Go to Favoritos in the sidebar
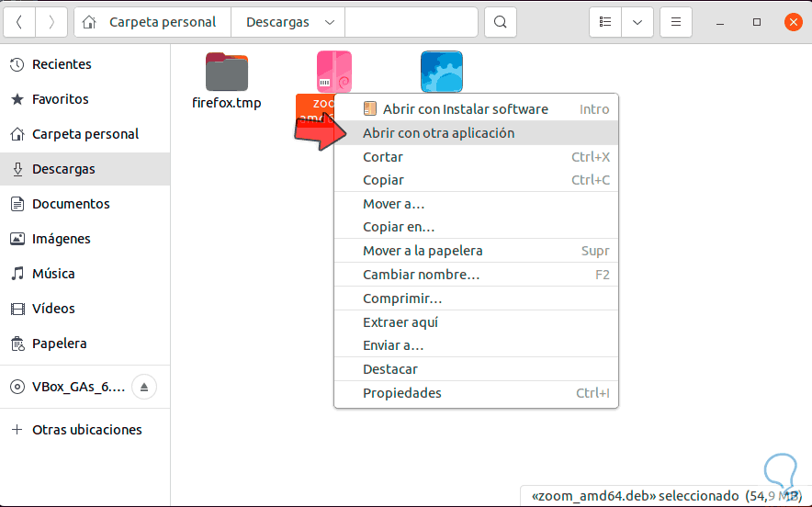812x507 pixels. (60, 99)
